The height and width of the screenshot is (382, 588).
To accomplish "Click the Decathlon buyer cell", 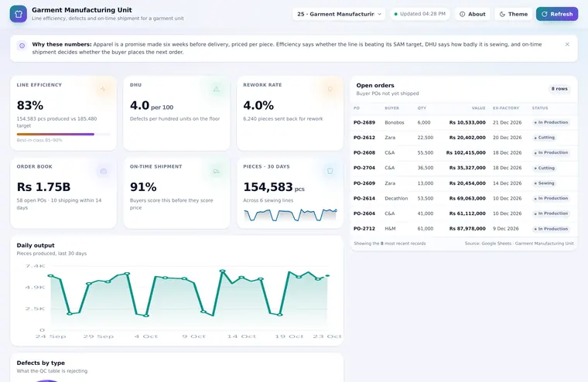I will point(396,198).
